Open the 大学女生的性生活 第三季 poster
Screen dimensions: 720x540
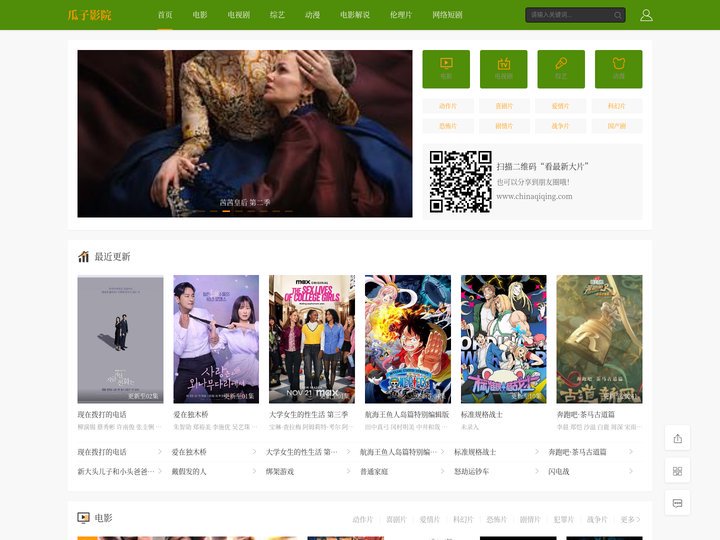(x=312, y=339)
